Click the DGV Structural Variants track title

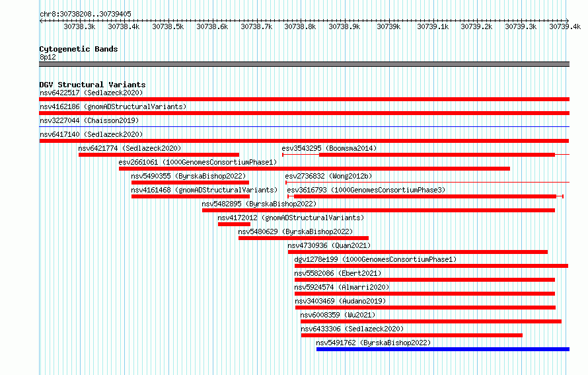pyautogui.click(x=92, y=85)
